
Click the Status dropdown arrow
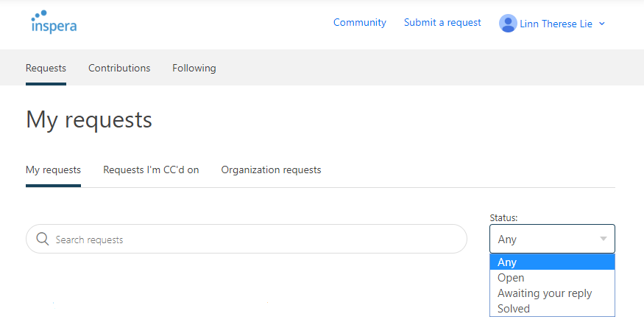604,239
